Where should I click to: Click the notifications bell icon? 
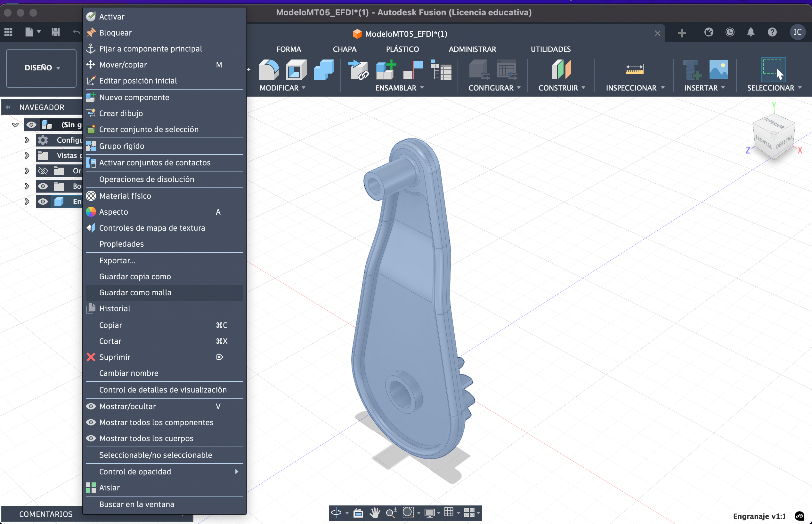pos(751,33)
